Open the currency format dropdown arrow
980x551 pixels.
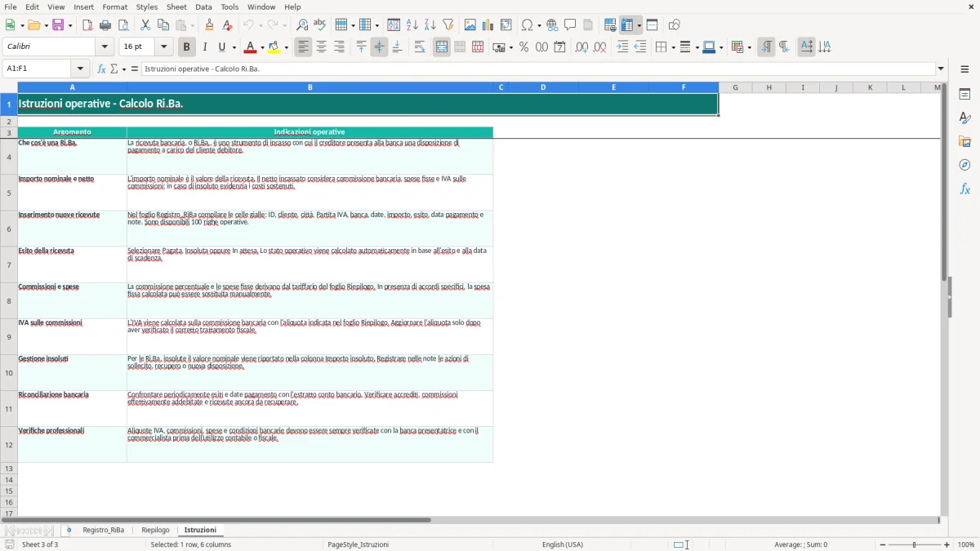510,47
